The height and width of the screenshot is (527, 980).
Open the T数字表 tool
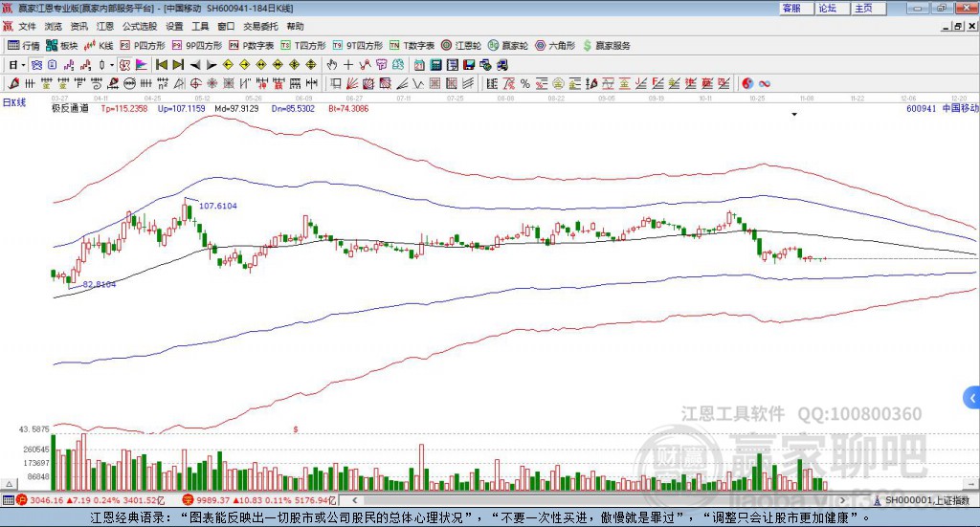click(x=412, y=46)
